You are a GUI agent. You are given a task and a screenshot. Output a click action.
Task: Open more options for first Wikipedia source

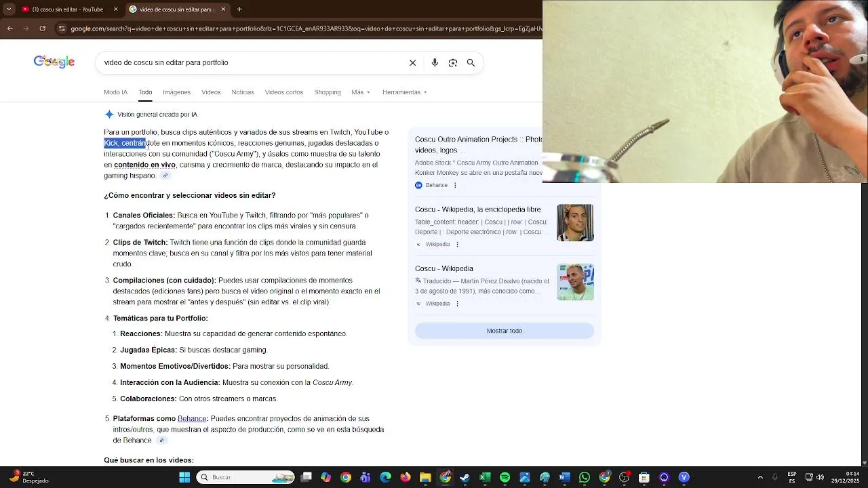pyautogui.click(x=457, y=245)
